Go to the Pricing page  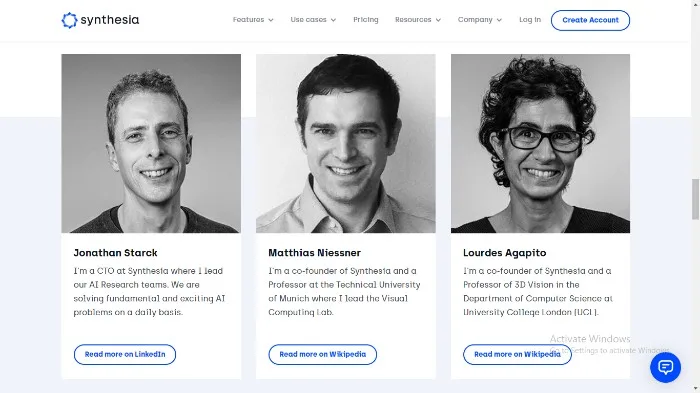(x=366, y=20)
